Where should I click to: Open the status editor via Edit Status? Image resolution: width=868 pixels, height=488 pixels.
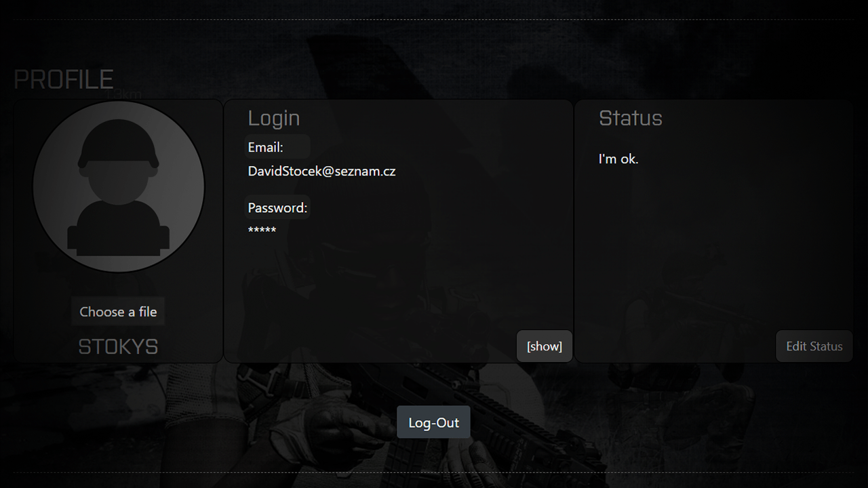(x=814, y=346)
